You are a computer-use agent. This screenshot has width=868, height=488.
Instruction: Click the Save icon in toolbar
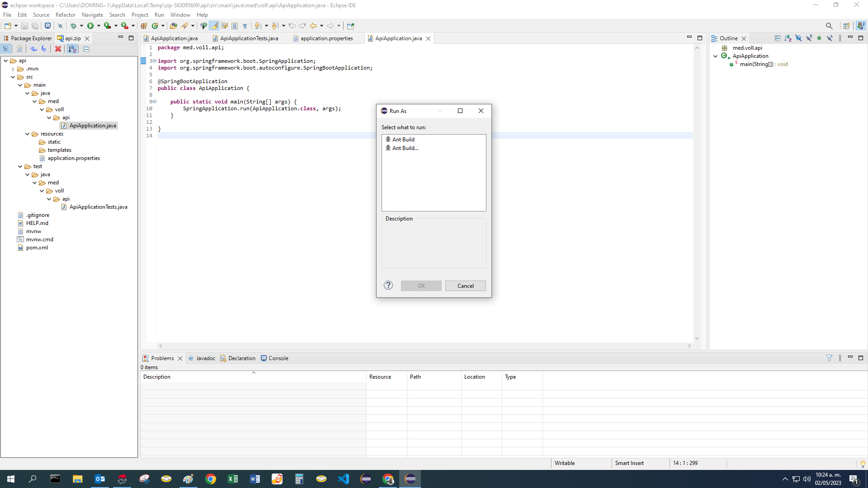point(24,26)
